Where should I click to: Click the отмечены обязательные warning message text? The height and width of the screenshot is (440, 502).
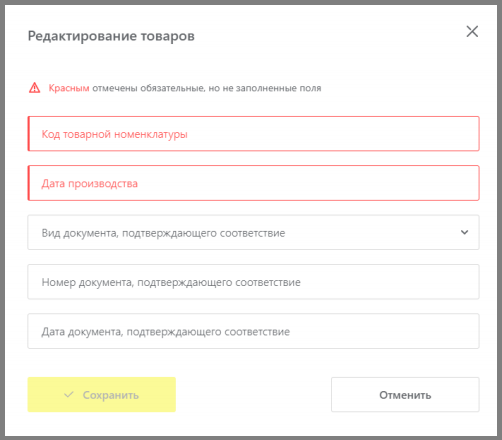click(207, 88)
